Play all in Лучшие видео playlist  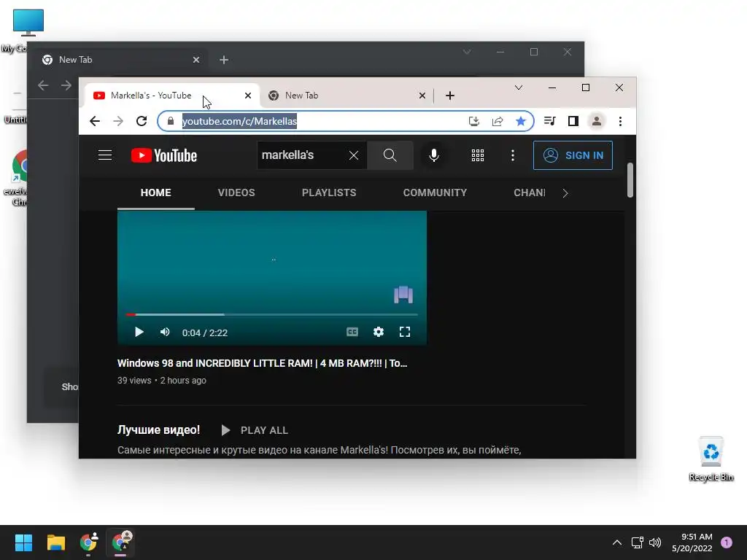[255, 430]
